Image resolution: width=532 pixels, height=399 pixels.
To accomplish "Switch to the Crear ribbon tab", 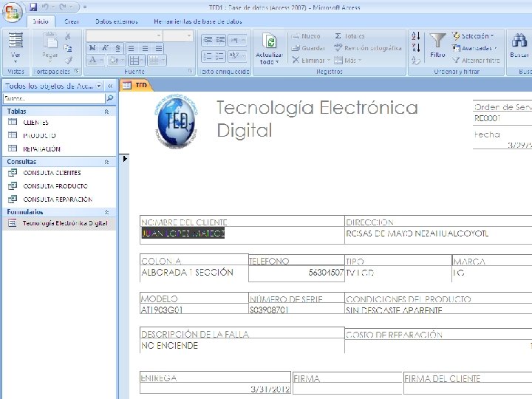I will click(x=72, y=21).
